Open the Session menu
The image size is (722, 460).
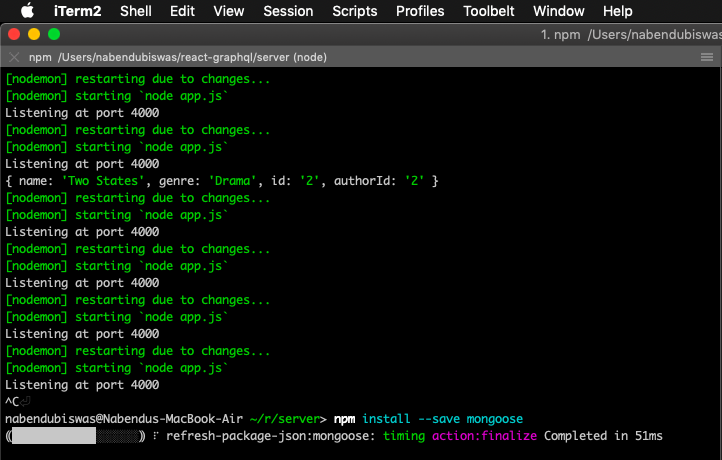pyautogui.click(x=288, y=11)
